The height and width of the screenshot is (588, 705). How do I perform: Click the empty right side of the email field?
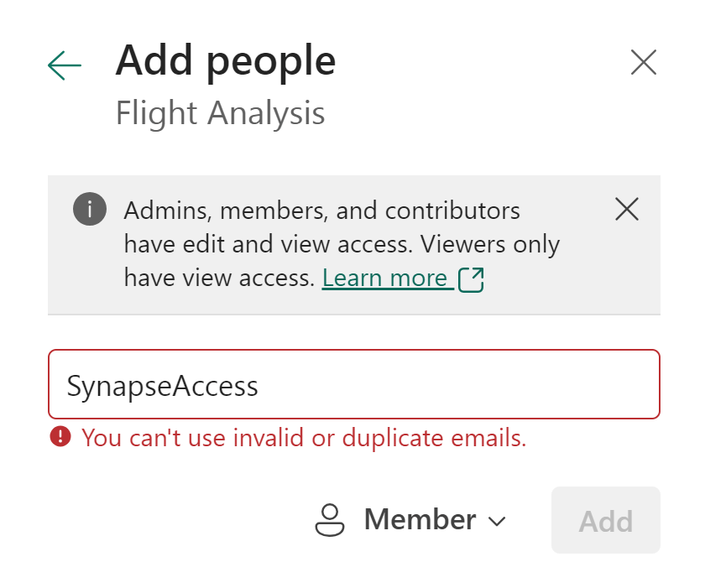[x=546, y=384]
